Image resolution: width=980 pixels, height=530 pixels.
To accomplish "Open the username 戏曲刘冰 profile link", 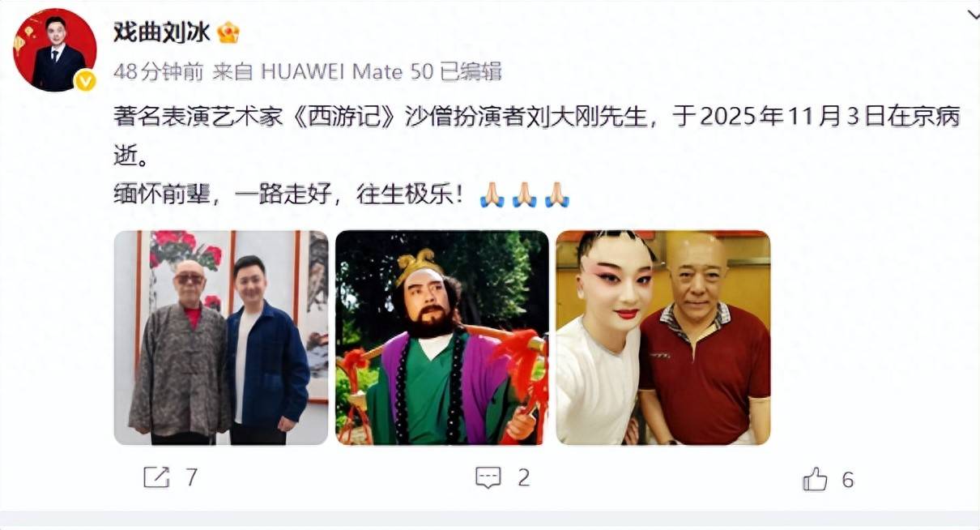I will [162, 32].
